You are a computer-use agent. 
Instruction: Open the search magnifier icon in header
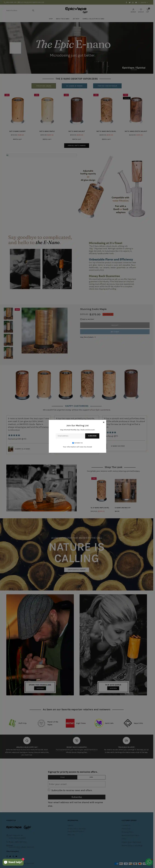(x=33, y=10)
